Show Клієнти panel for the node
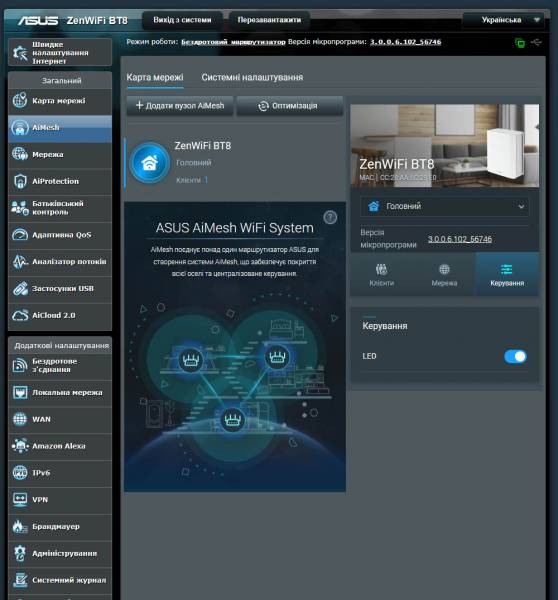This screenshot has width=558, height=600. click(382, 274)
